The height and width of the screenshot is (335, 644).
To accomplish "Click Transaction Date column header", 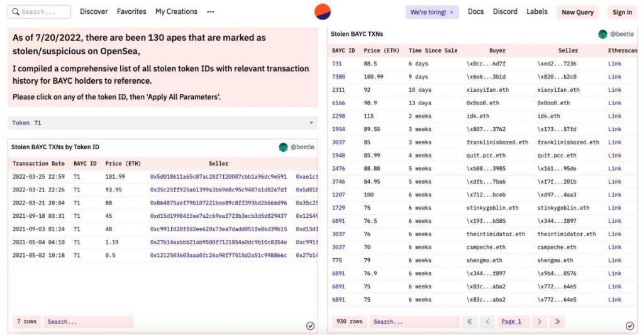I will point(38,164).
